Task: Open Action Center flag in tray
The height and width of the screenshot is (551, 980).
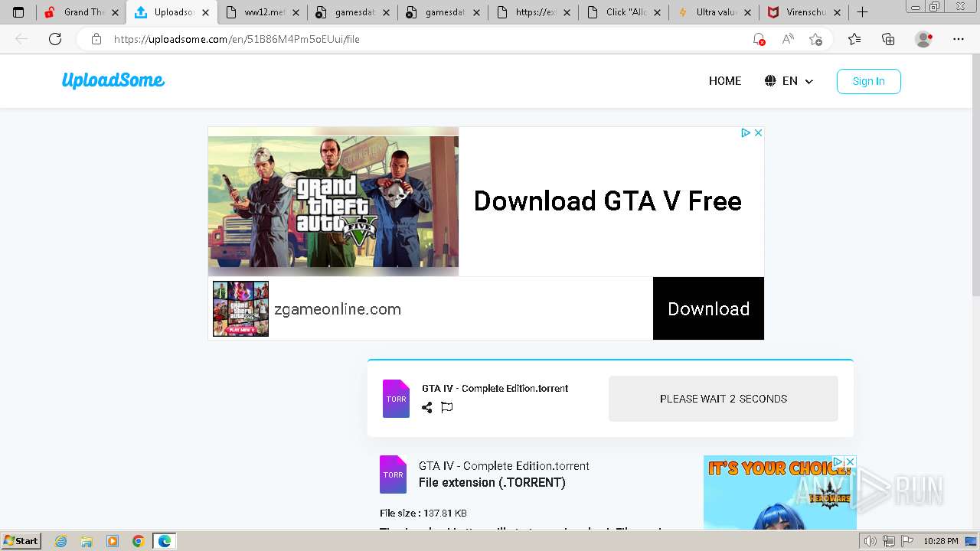Action: [906, 541]
